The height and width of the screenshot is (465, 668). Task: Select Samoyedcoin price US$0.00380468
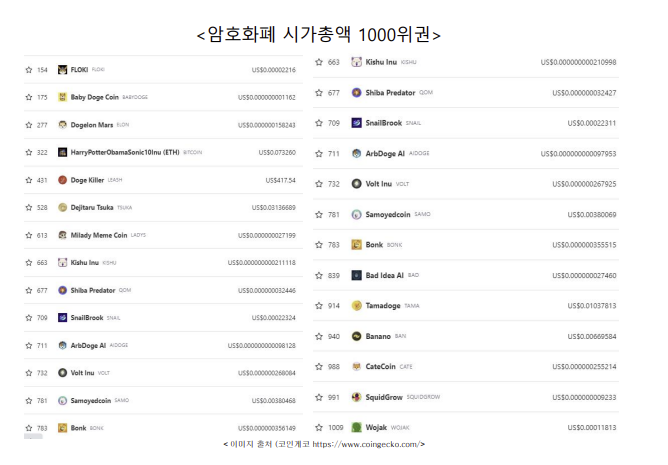[274, 401]
